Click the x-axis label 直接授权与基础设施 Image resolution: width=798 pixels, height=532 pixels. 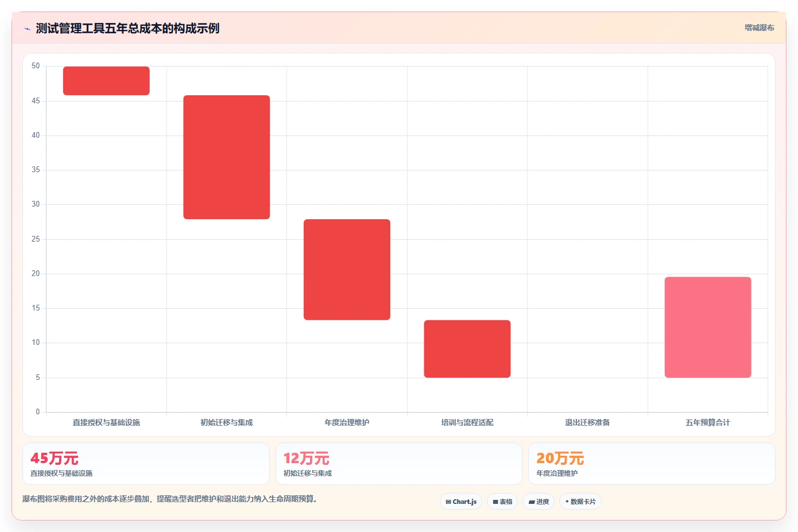pyautogui.click(x=106, y=422)
